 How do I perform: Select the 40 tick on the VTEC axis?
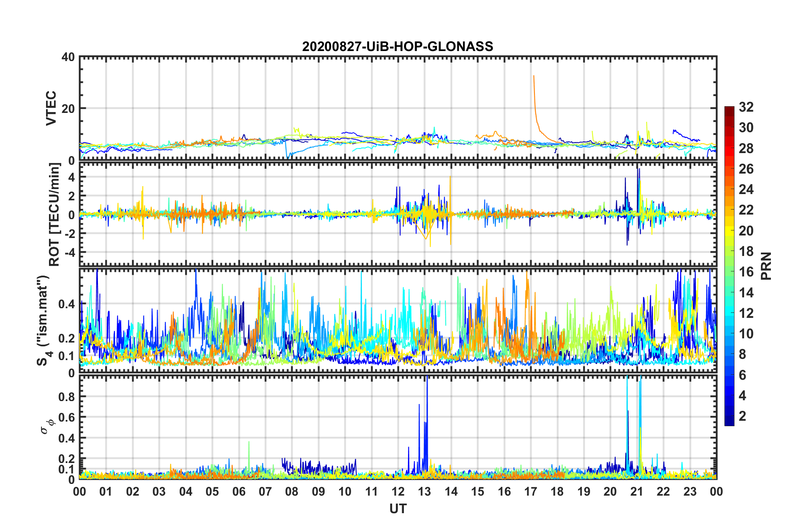point(68,57)
